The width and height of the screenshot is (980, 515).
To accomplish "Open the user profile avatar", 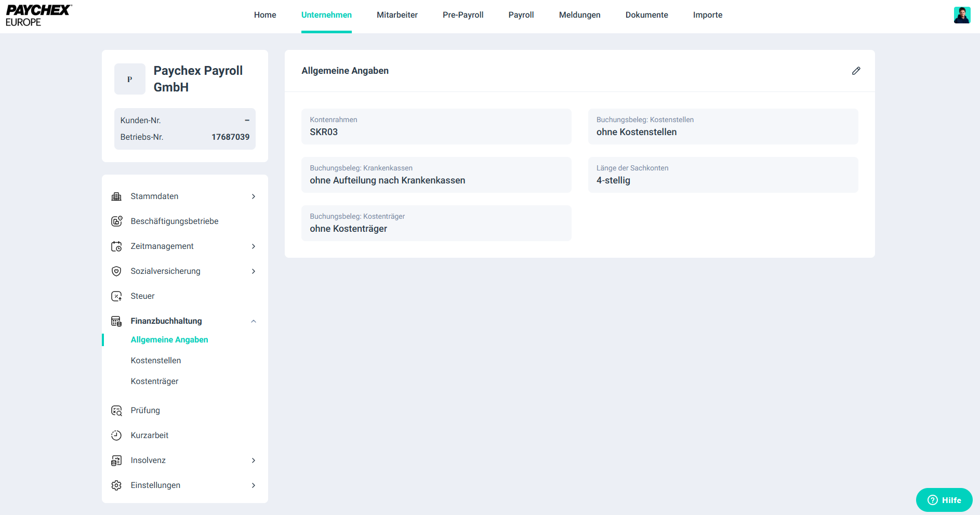I will [x=962, y=15].
